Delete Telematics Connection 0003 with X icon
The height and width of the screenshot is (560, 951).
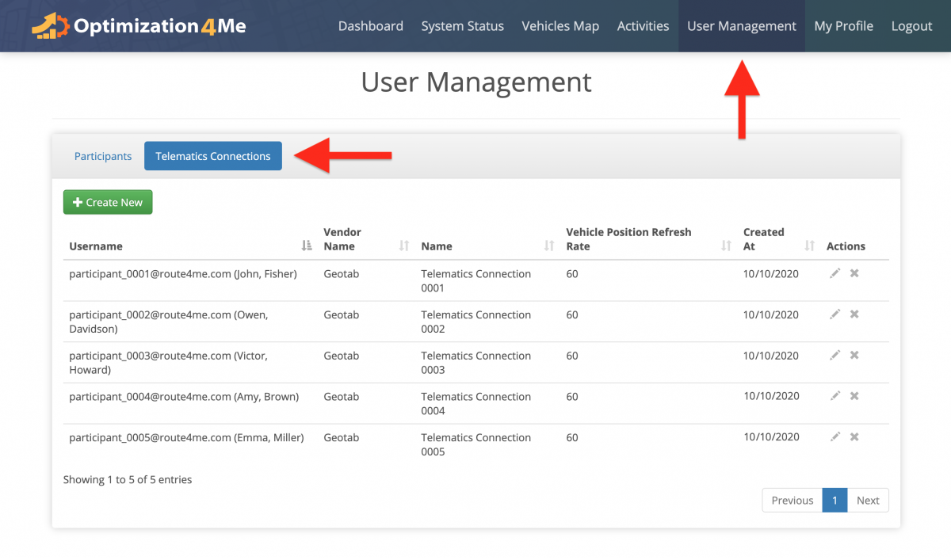(854, 355)
